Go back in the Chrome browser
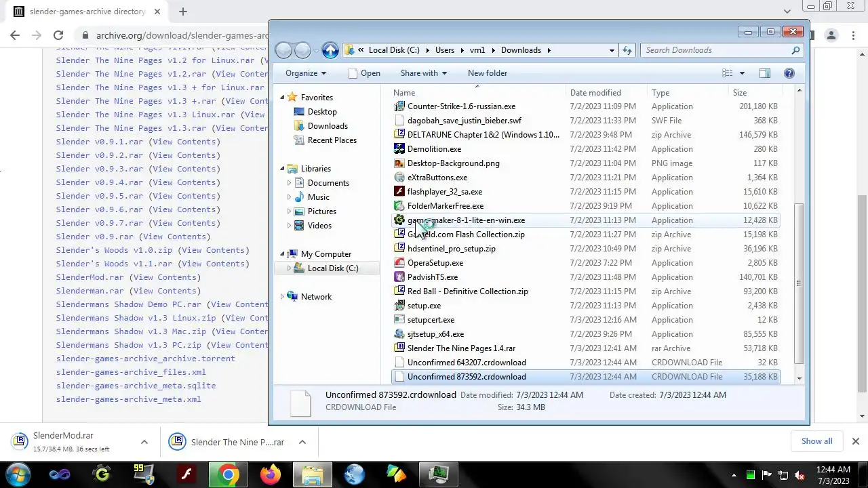This screenshot has width=868, height=488. coord(16,35)
